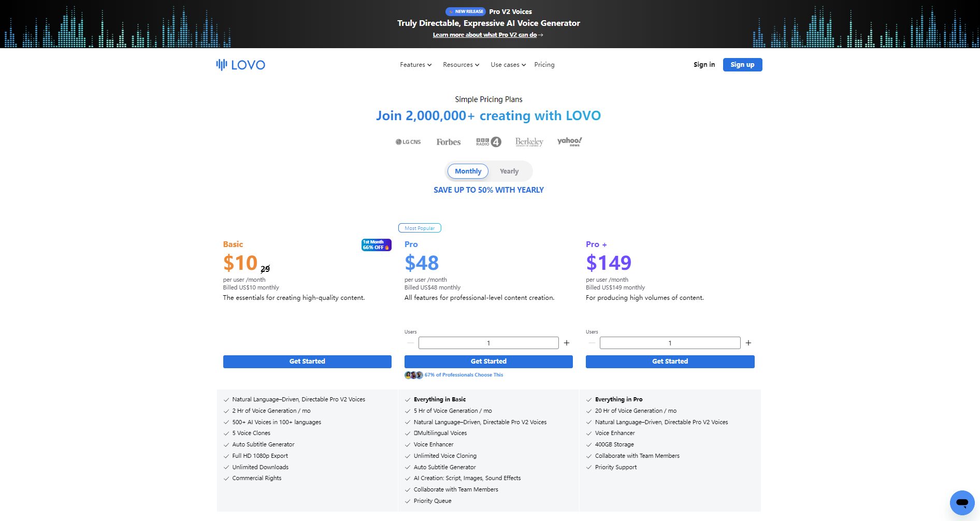
Task: Click the minus icon for Pro users
Action: (x=410, y=343)
